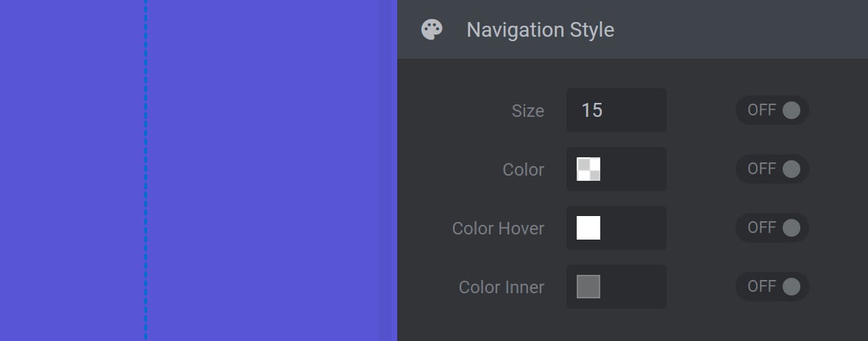Screen dimensions: 868x341
Task: Collapse the Navigation Style section header
Action: 632,29
